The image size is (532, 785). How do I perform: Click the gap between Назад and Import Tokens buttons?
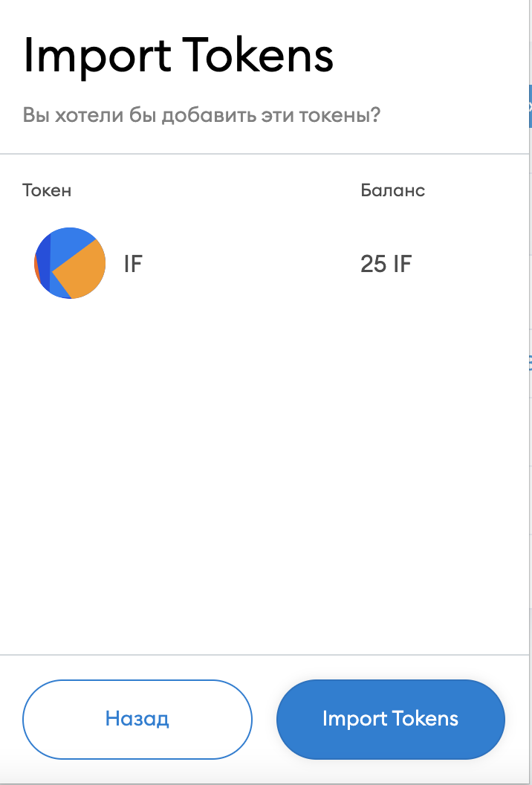(x=265, y=719)
